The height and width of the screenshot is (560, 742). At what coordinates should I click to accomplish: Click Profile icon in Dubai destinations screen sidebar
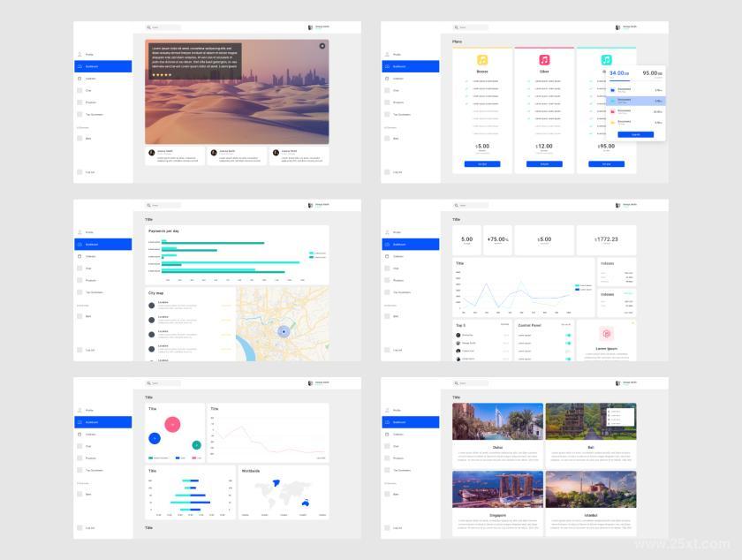[x=387, y=410]
